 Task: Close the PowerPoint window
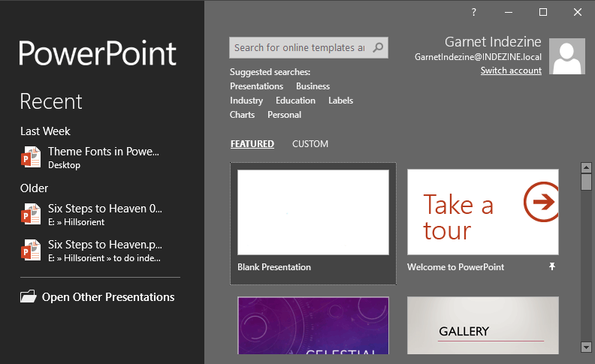(578, 12)
